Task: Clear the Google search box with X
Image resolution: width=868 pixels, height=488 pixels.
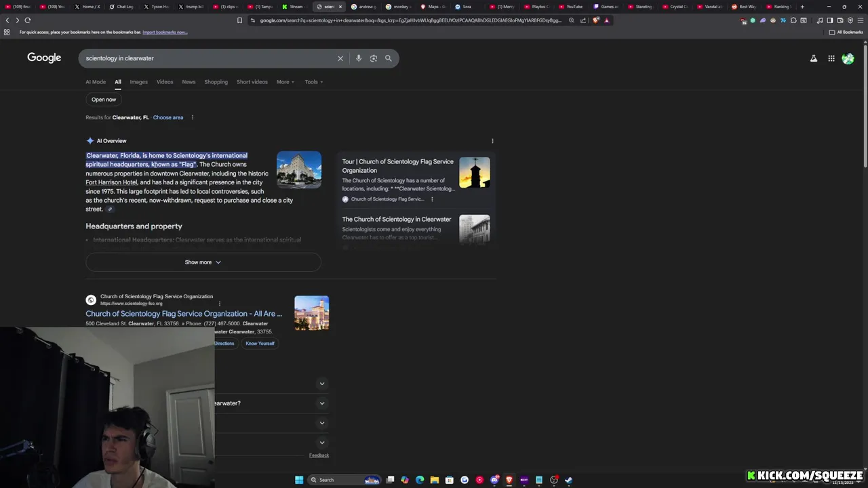Action: click(340, 58)
